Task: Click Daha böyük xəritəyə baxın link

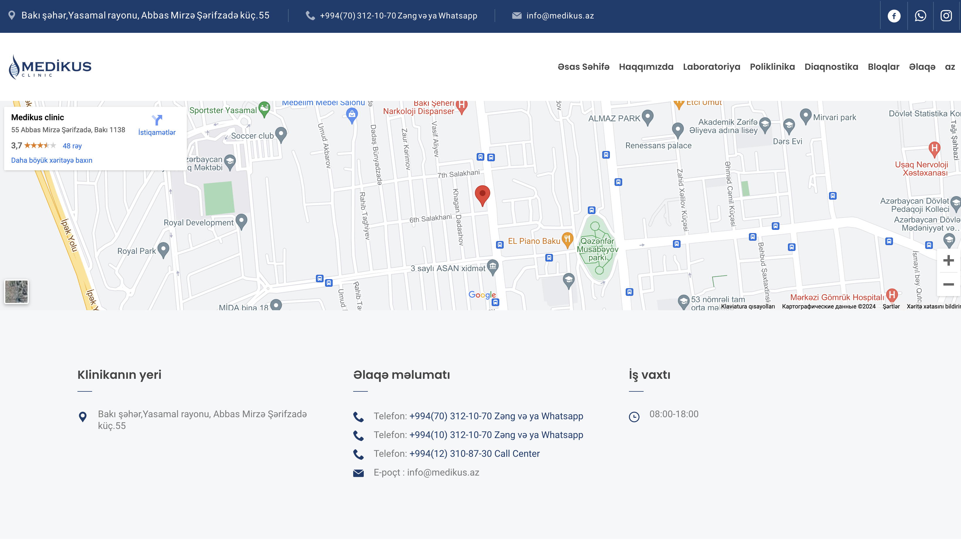Action: tap(52, 160)
